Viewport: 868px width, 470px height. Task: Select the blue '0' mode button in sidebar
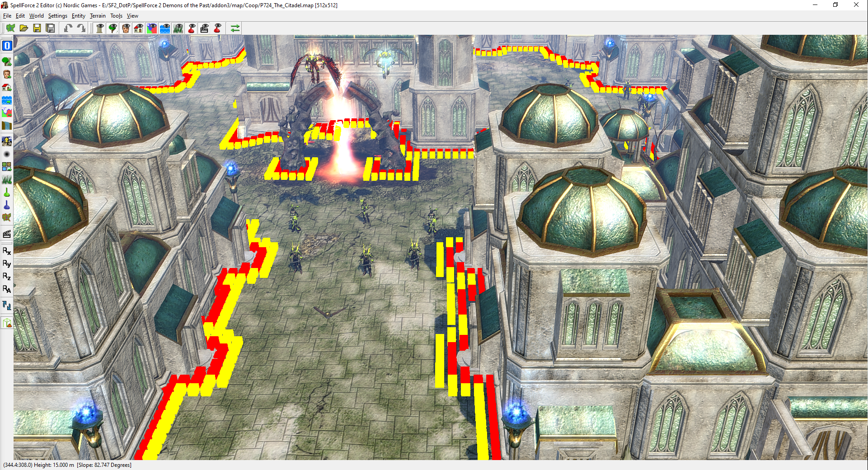click(x=7, y=46)
